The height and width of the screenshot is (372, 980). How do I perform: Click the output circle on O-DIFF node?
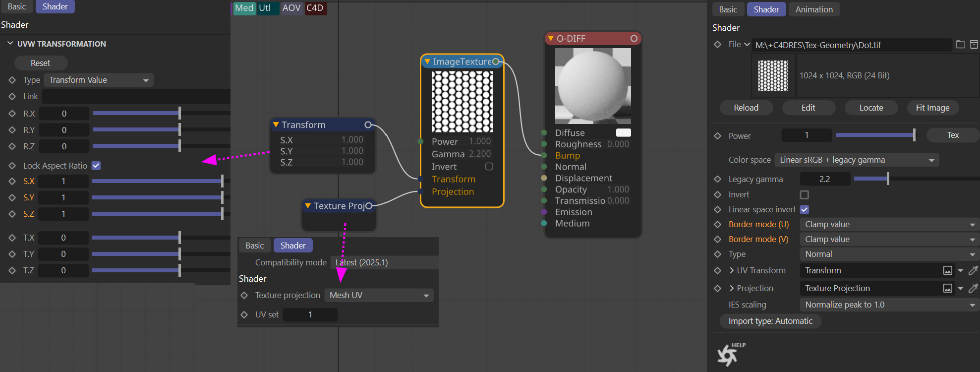[x=634, y=38]
